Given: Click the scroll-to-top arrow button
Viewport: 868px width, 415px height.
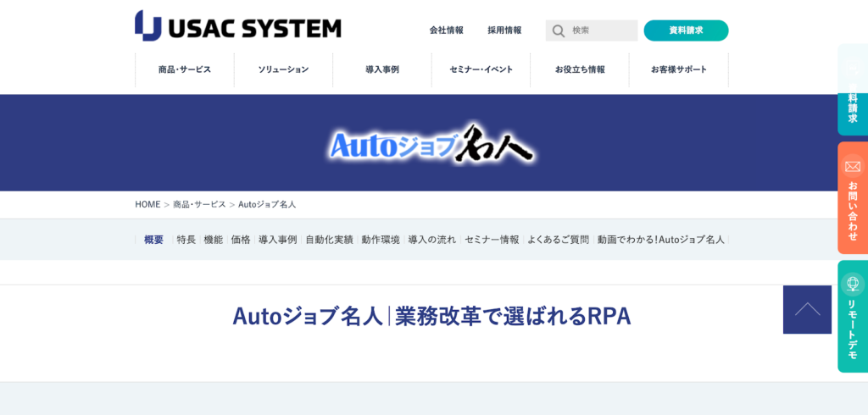Looking at the screenshot, I should pyautogui.click(x=807, y=310).
